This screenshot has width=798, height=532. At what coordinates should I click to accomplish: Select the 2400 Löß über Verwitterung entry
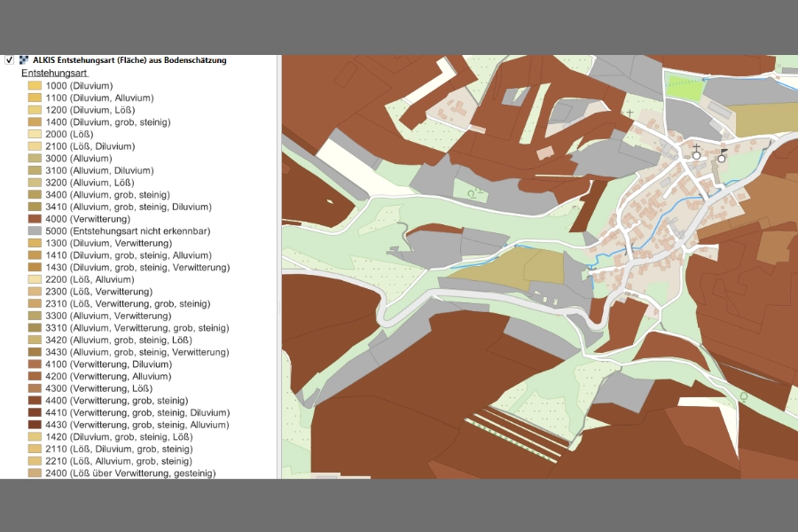pyautogui.click(x=129, y=473)
